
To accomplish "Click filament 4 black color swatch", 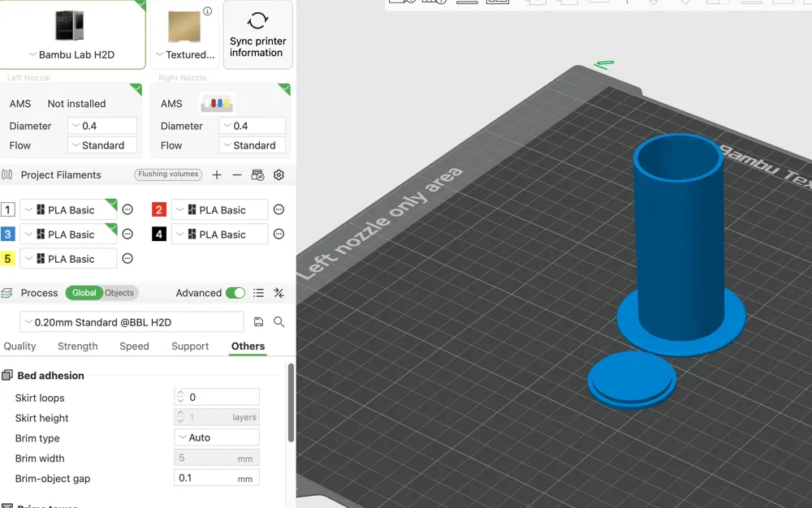I will tap(159, 234).
